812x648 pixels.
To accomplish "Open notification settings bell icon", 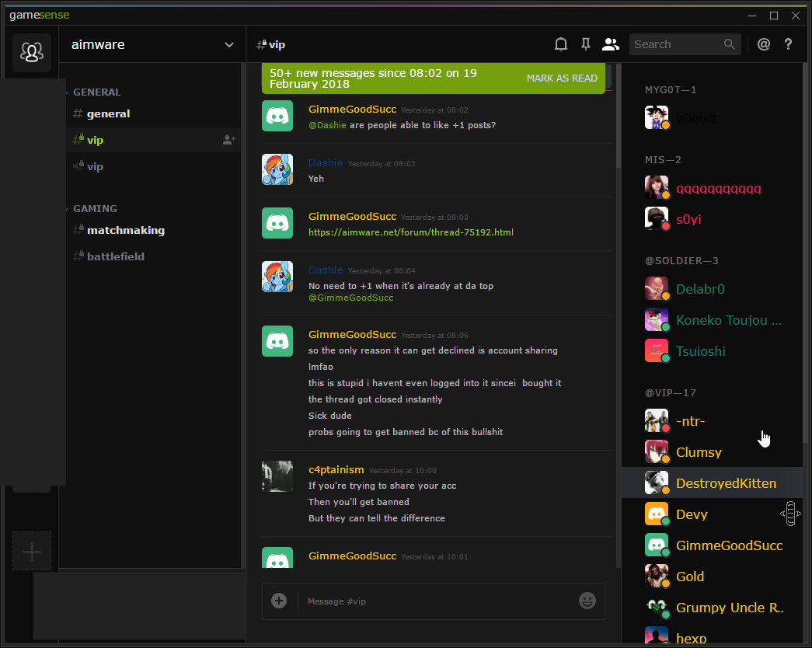I will click(561, 44).
